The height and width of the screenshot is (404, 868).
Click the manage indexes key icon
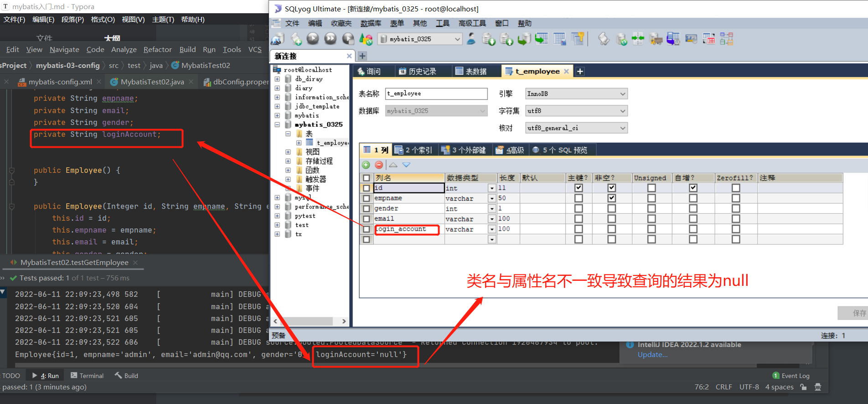(578, 39)
